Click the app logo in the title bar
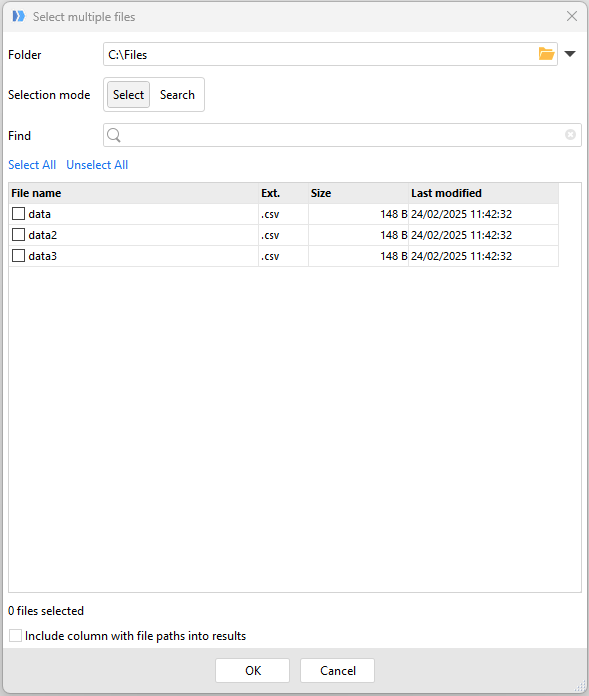 (18, 16)
